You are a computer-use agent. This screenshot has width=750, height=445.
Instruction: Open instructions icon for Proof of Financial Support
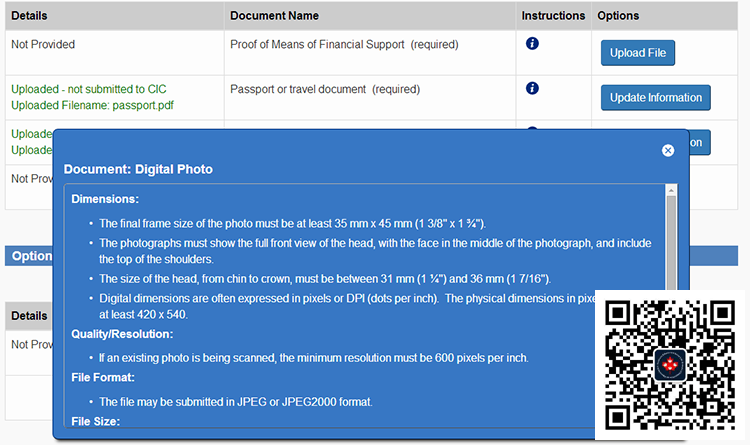pyautogui.click(x=532, y=44)
